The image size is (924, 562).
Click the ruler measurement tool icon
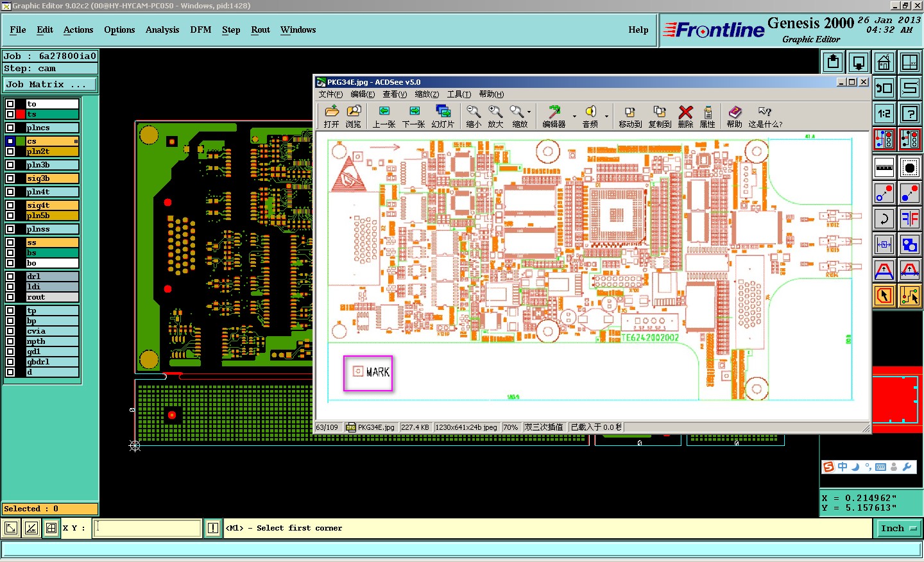coord(884,167)
